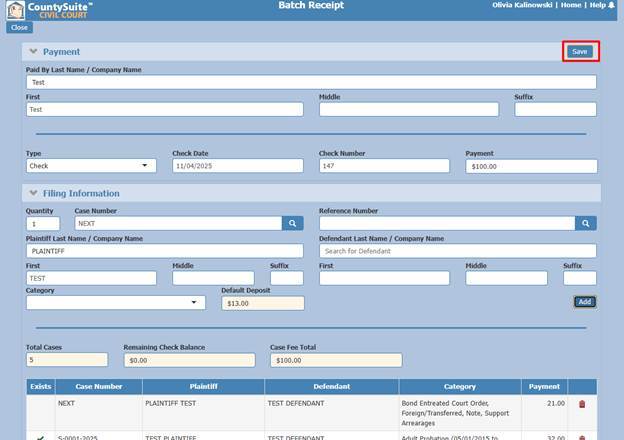Image resolution: width=624 pixels, height=440 pixels.
Task: Click the Total Cases field
Action: [67, 360]
